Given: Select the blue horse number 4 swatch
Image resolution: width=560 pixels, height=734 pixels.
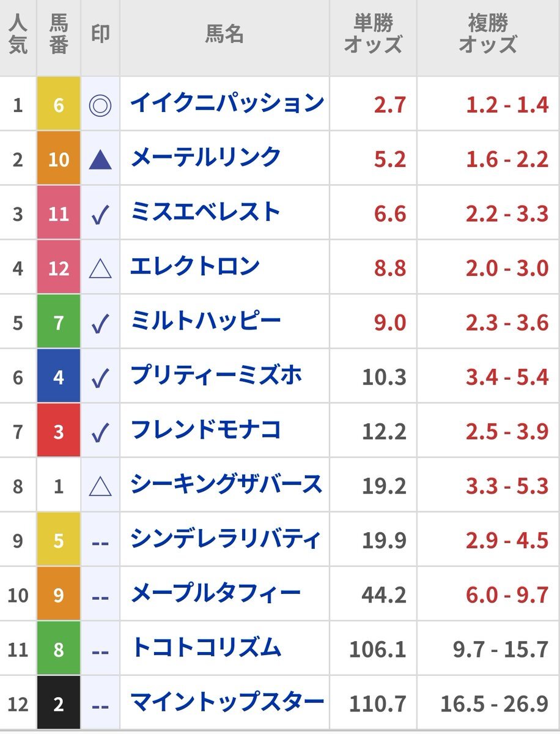Looking at the screenshot, I should point(59,376).
